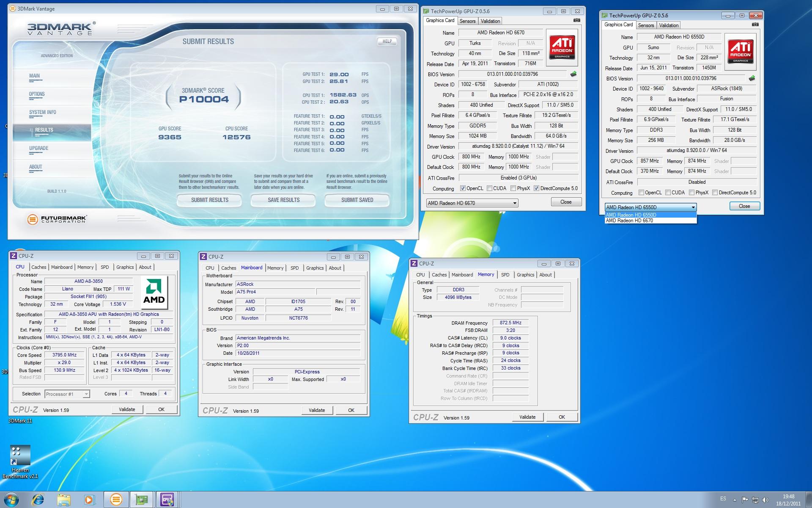Show hidden tray icons arrow

point(735,500)
